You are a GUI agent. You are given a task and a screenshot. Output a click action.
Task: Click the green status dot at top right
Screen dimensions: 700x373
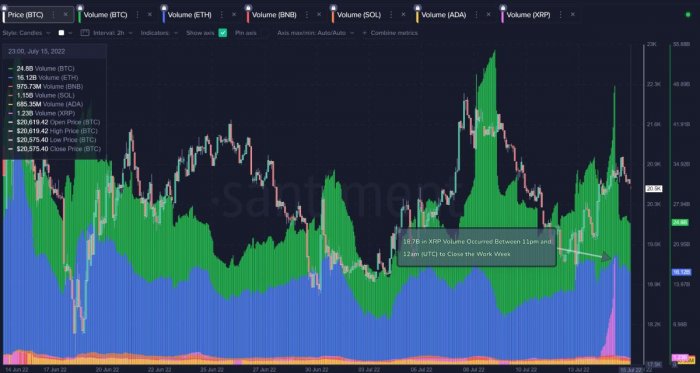tap(688, 15)
